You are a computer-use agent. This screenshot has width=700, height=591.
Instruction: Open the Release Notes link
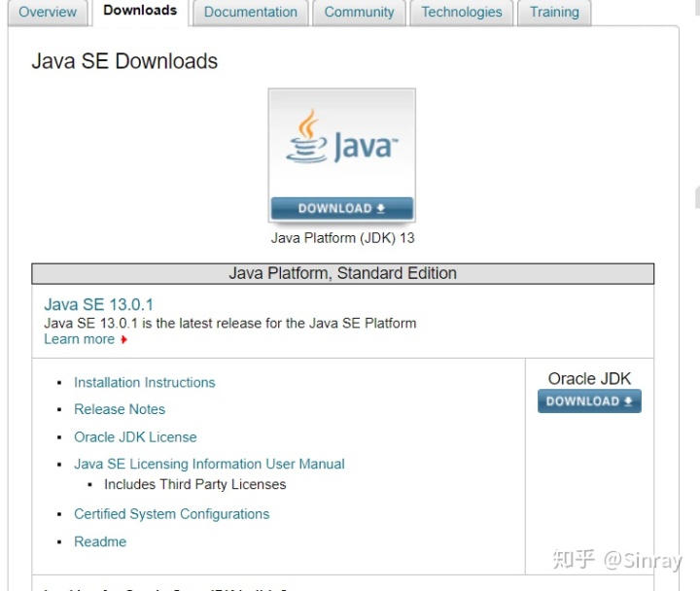click(120, 409)
